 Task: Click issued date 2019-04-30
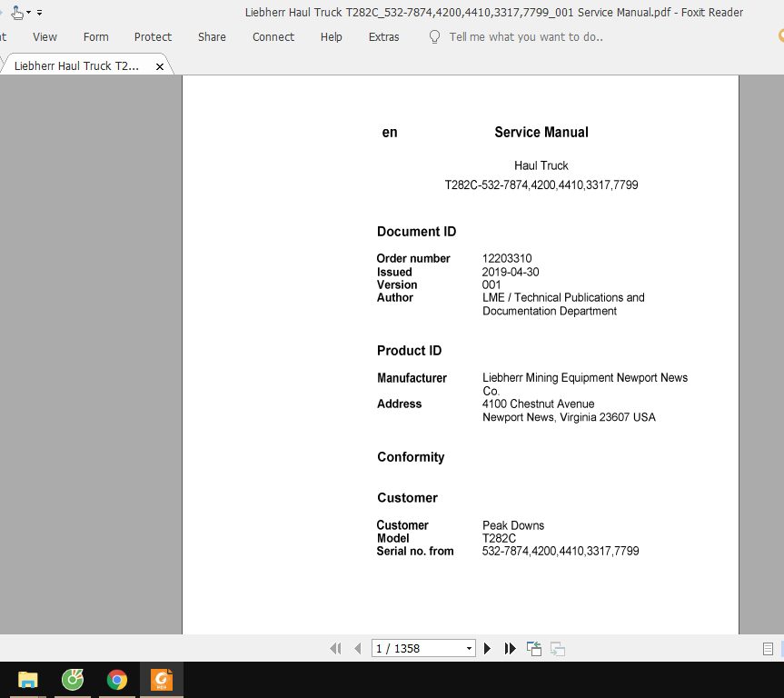pos(511,272)
